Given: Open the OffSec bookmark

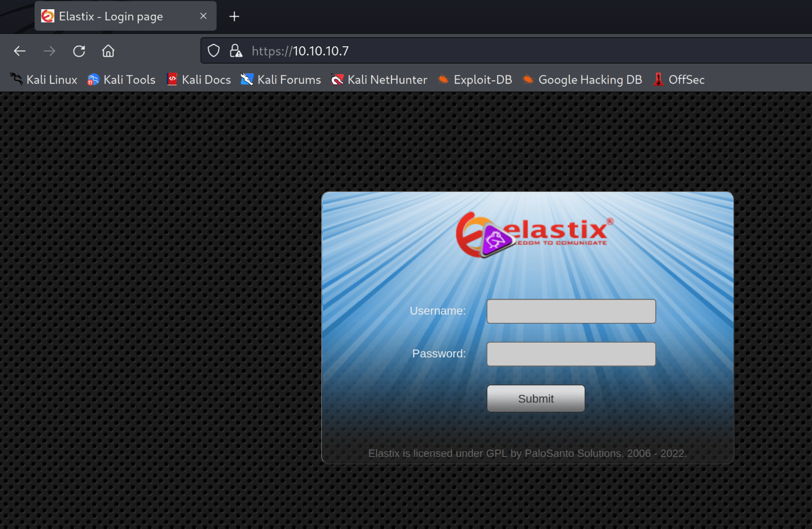Looking at the screenshot, I should (679, 80).
